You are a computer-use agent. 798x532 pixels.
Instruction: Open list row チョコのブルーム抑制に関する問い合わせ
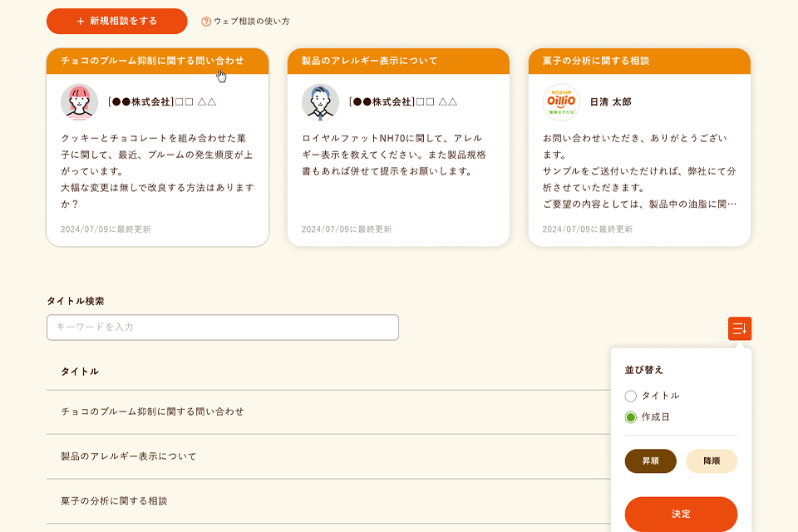pos(152,411)
